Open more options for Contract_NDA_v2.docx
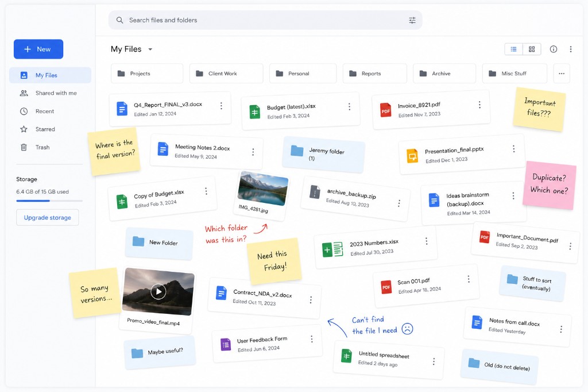The image size is (588, 392). coord(311,299)
